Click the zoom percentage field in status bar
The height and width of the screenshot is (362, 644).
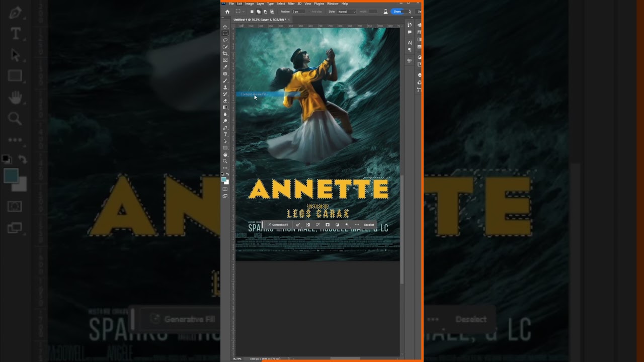(236, 358)
